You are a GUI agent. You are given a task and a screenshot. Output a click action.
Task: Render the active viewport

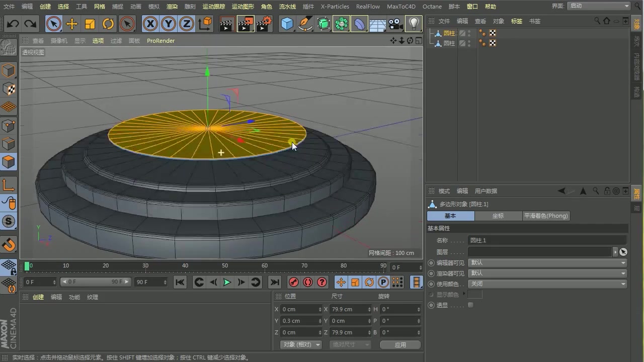[x=226, y=24]
